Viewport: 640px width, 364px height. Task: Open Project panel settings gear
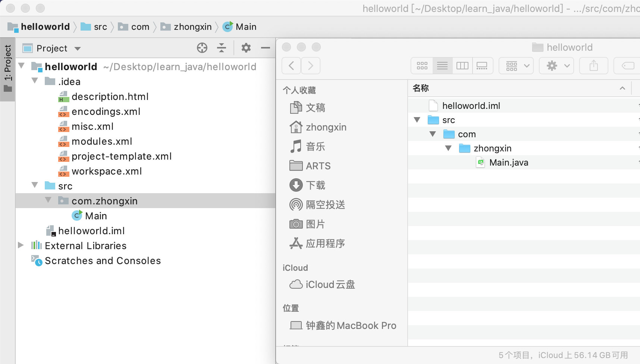click(x=246, y=48)
